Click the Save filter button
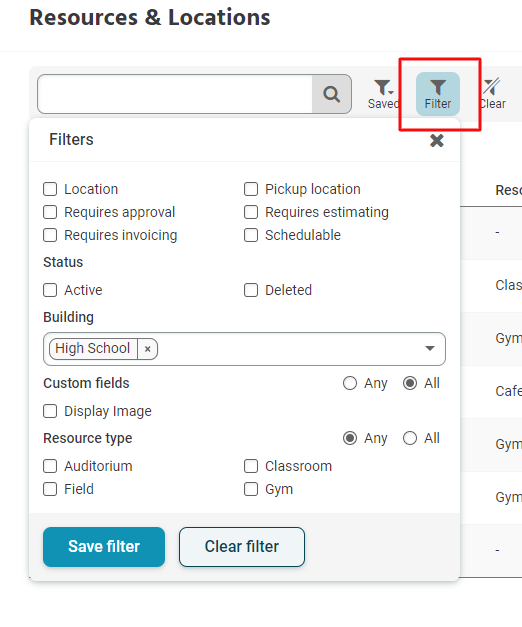 click(104, 547)
